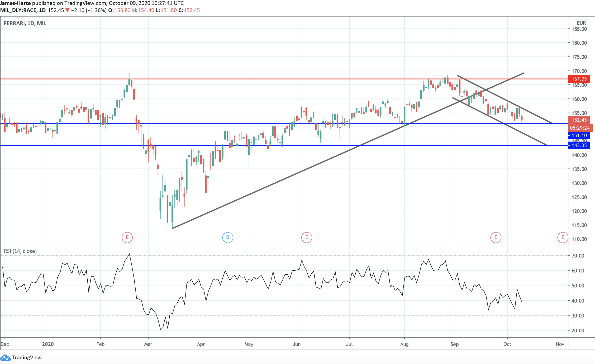Click the red 167.05 price label
The width and height of the screenshot is (595, 364).
point(579,79)
